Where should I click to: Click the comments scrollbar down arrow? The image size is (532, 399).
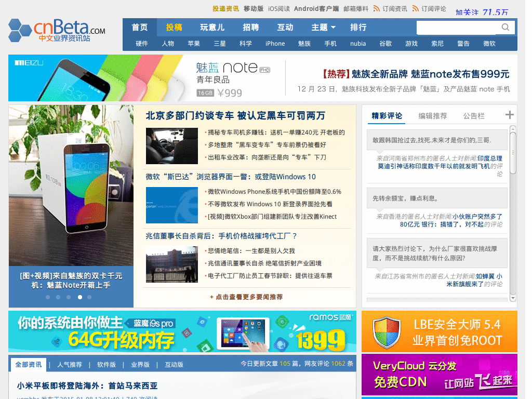(x=513, y=298)
